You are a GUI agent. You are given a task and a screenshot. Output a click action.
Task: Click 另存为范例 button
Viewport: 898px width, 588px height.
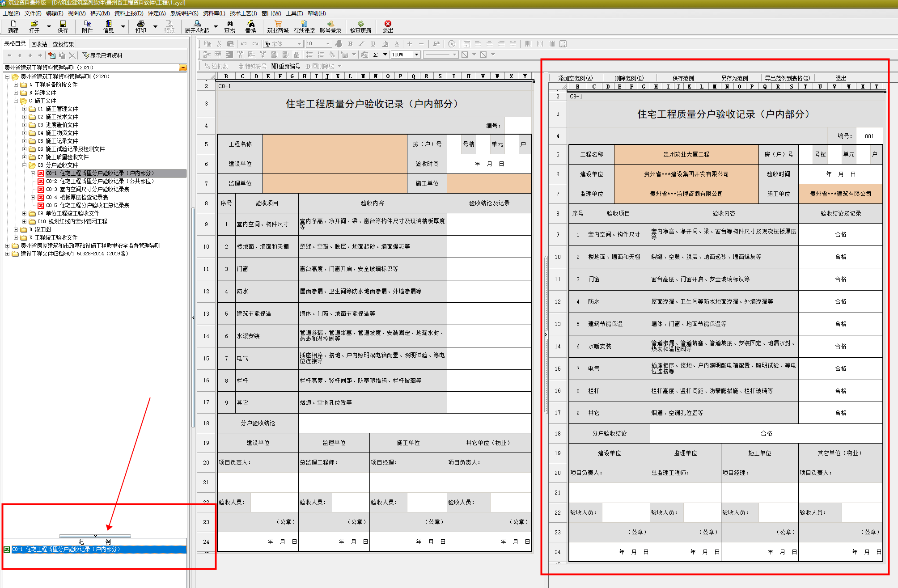[x=734, y=78]
